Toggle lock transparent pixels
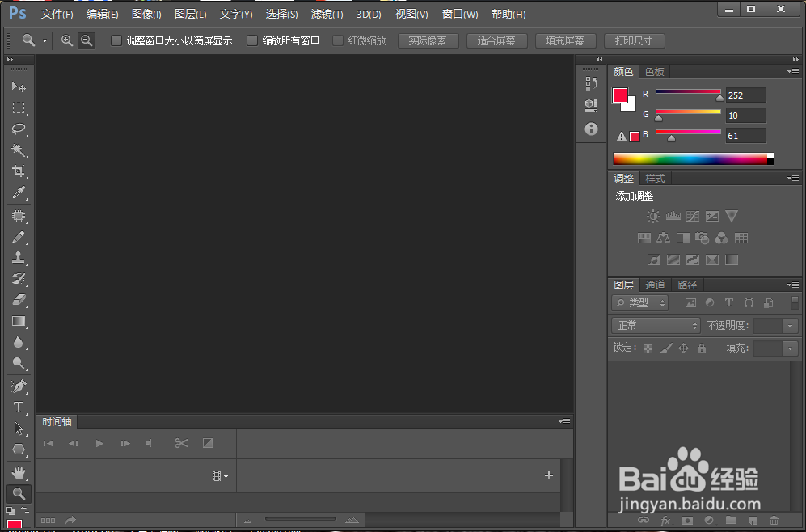 [x=648, y=348]
